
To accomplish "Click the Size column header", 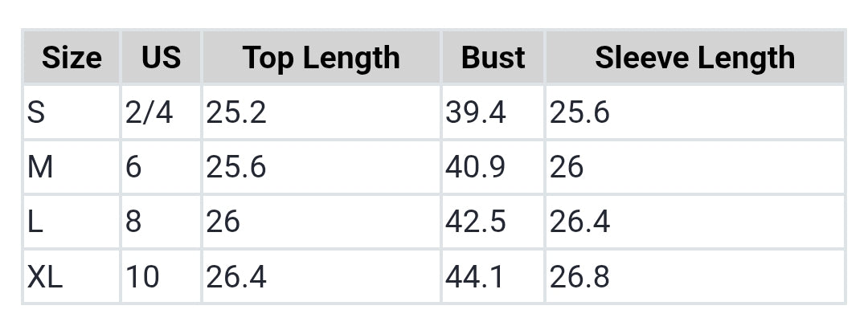I will [x=72, y=58].
